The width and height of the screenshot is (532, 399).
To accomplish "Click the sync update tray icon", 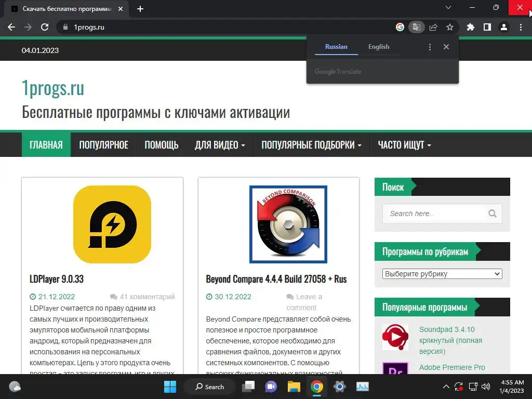I will 459,387.
